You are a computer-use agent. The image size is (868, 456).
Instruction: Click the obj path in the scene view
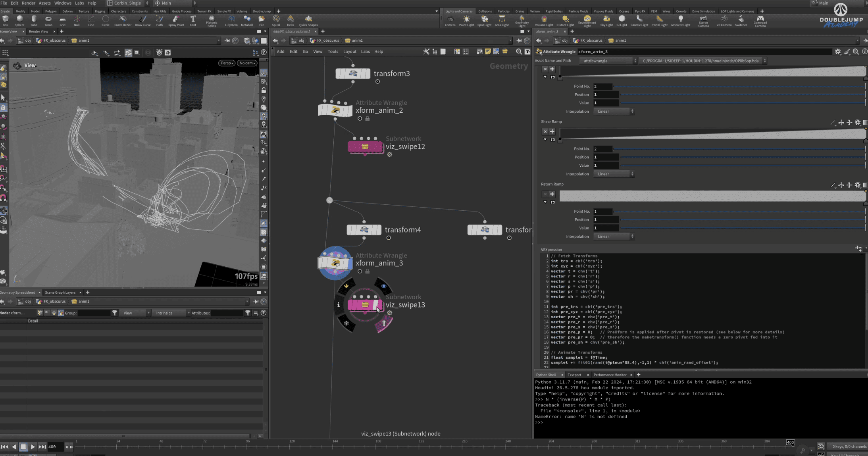click(25, 40)
